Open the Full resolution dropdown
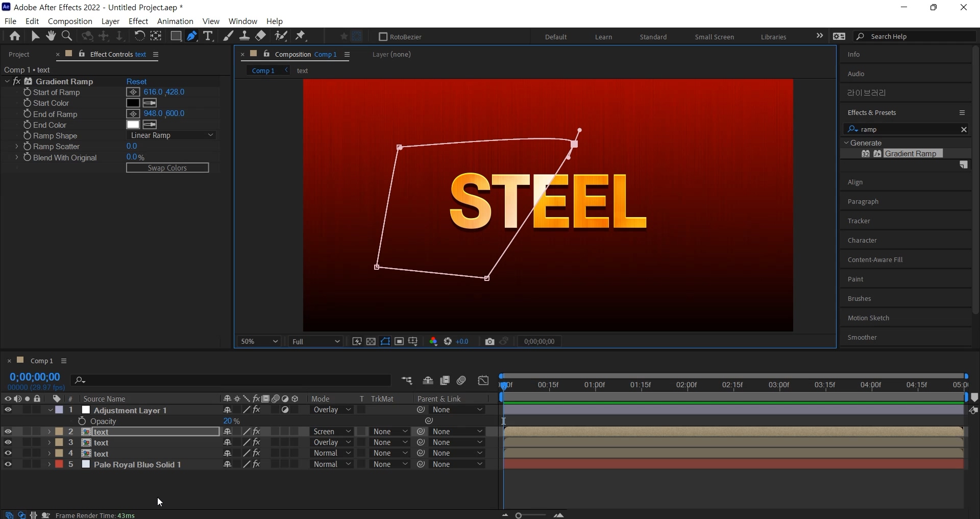980x519 pixels. (x=315, y=342)
